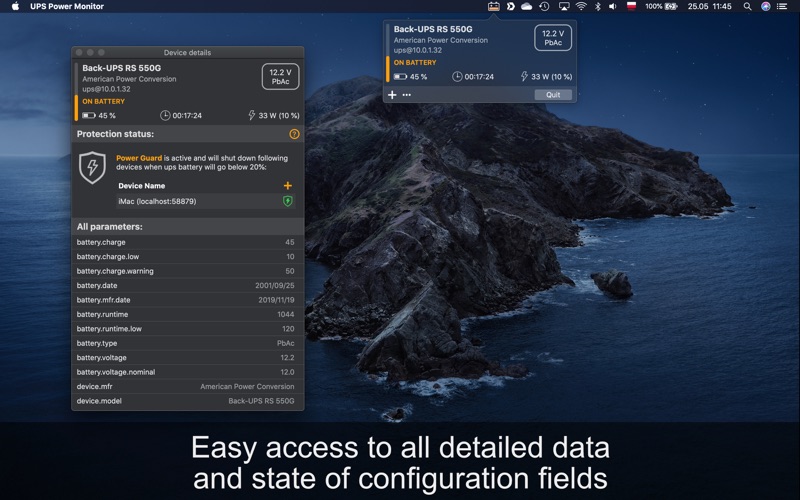Image resolution: width=800 pixels, height=500 pixels.
Task: Select the battery.charge row
Action: click(188, 242)
